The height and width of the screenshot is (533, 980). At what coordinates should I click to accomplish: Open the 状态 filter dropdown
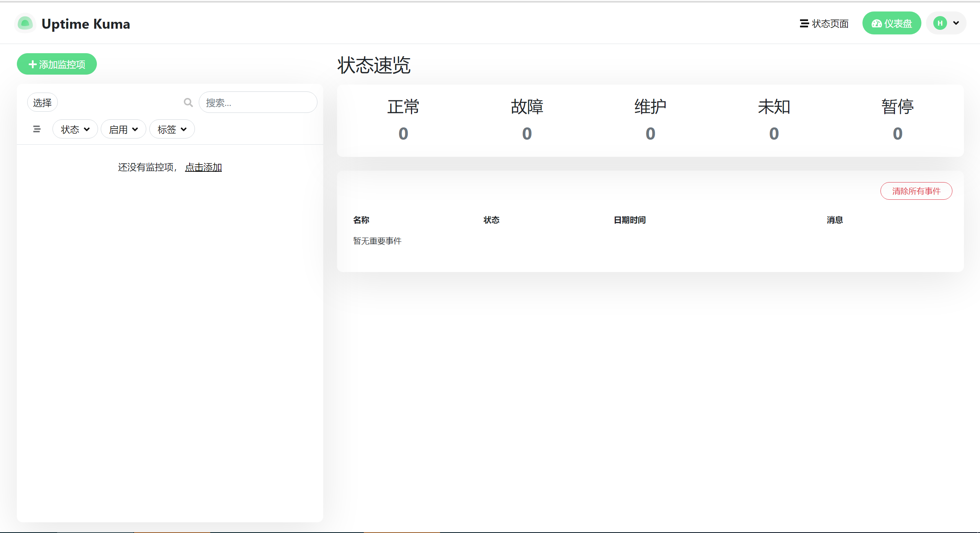[x=75, y=129]
